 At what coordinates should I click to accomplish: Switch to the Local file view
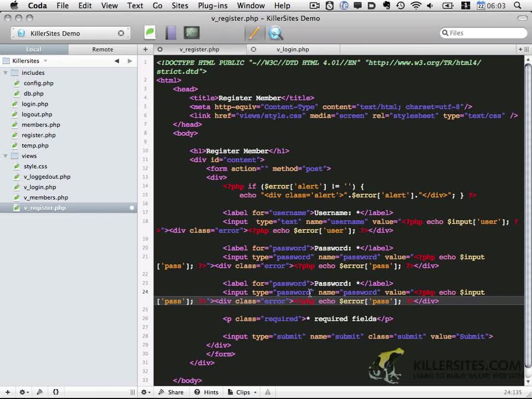[x=34, y=49]
